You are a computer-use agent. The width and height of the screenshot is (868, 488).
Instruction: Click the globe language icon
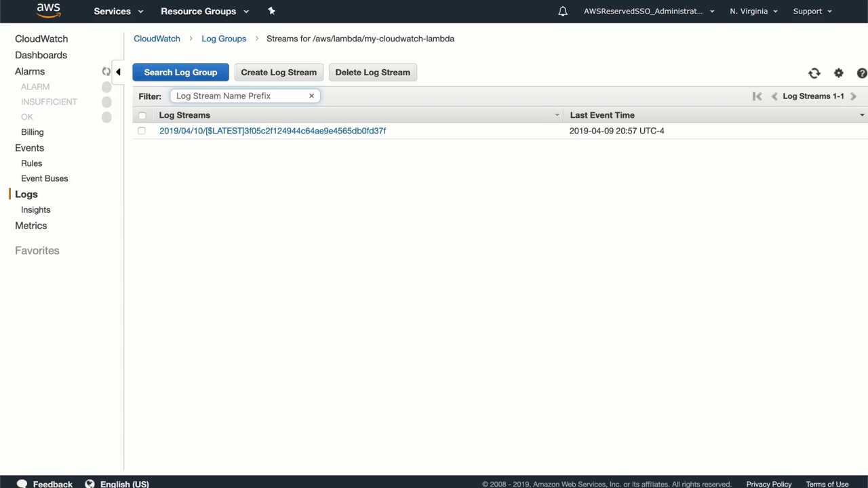[x=90, y=484]
